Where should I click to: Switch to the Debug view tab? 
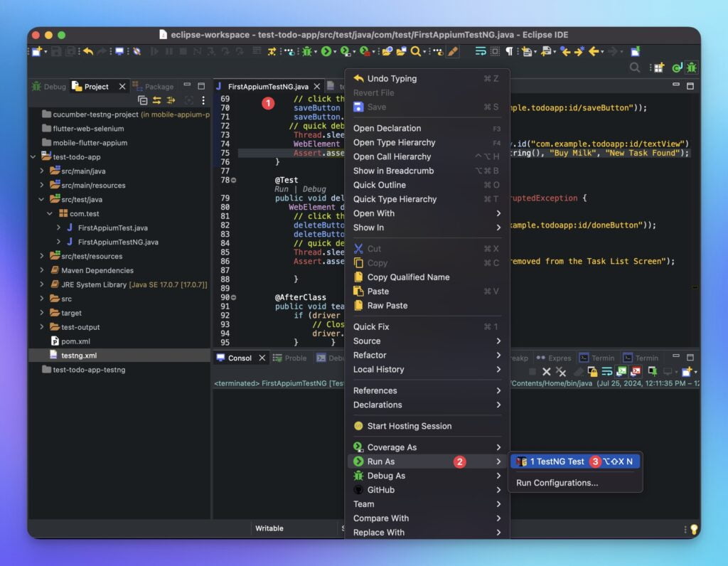[x=49, y=86]
